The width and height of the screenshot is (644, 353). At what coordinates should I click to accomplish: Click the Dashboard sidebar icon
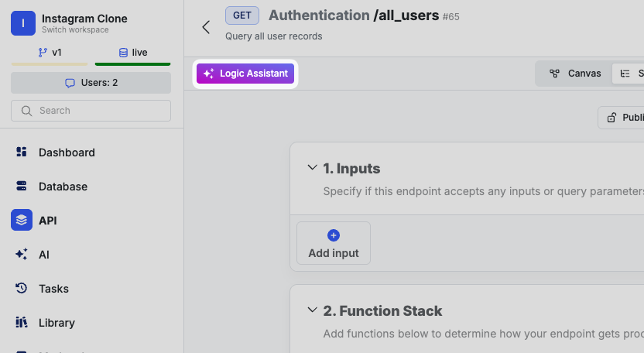(22, 153)
